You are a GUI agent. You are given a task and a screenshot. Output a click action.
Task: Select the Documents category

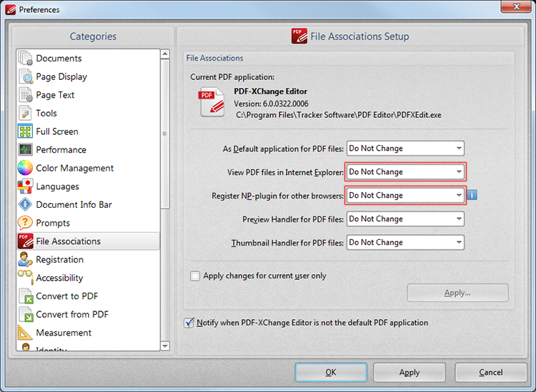[88, 58]
